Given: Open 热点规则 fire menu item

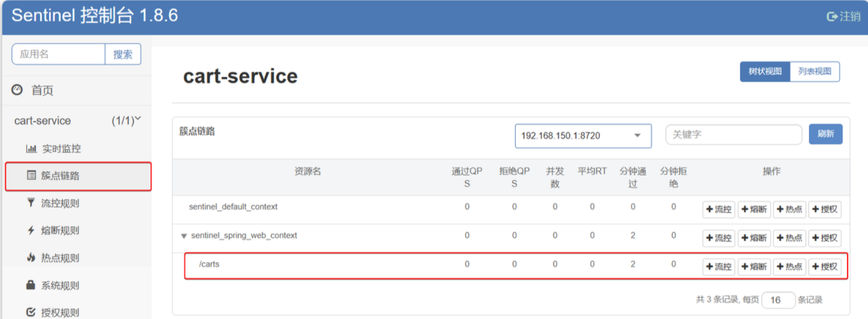Looking at the screenshot, I should (60, 258).
